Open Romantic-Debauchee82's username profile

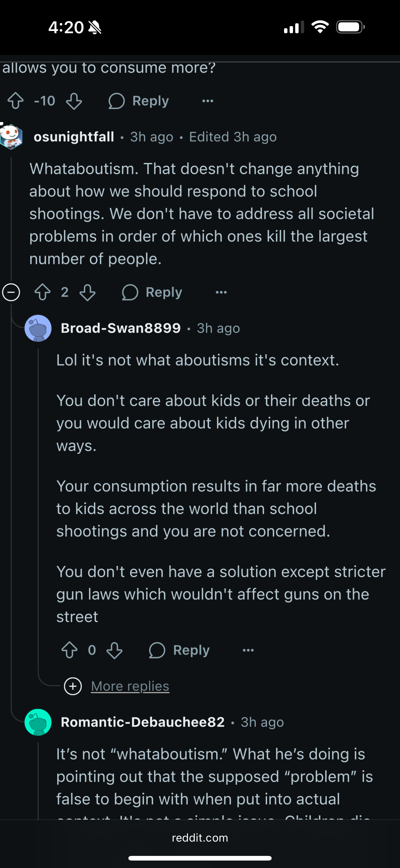143,722
